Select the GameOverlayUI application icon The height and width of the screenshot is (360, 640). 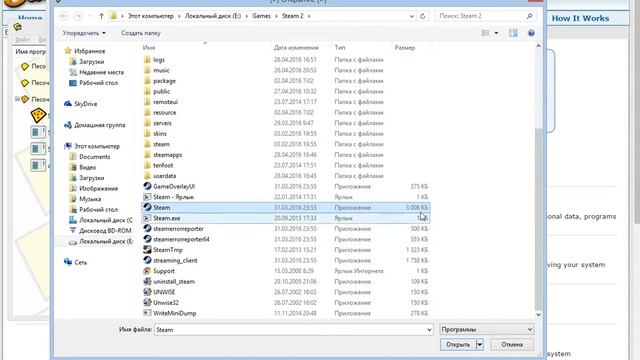[x=147, y=186]
